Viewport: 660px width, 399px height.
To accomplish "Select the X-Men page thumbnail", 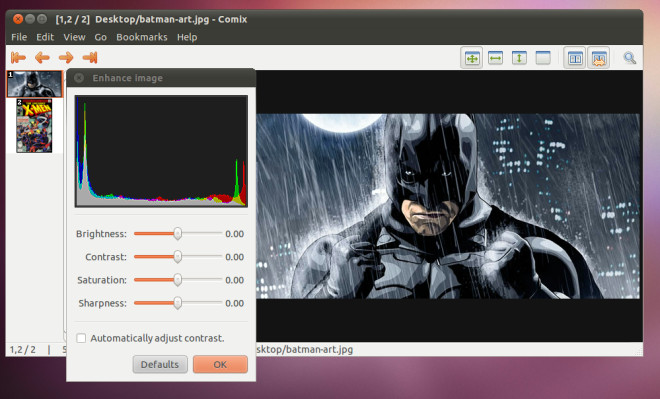I will (x=34, y=126).
